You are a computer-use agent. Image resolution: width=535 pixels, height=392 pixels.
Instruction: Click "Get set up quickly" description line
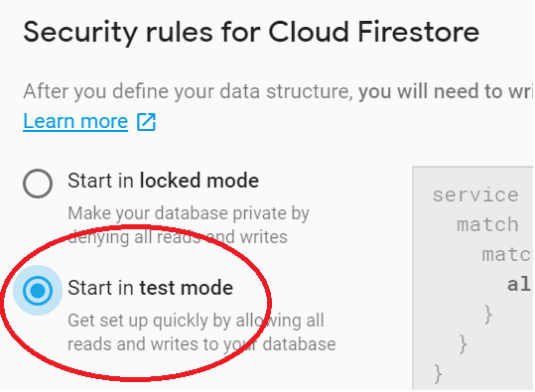coord(196,321)
